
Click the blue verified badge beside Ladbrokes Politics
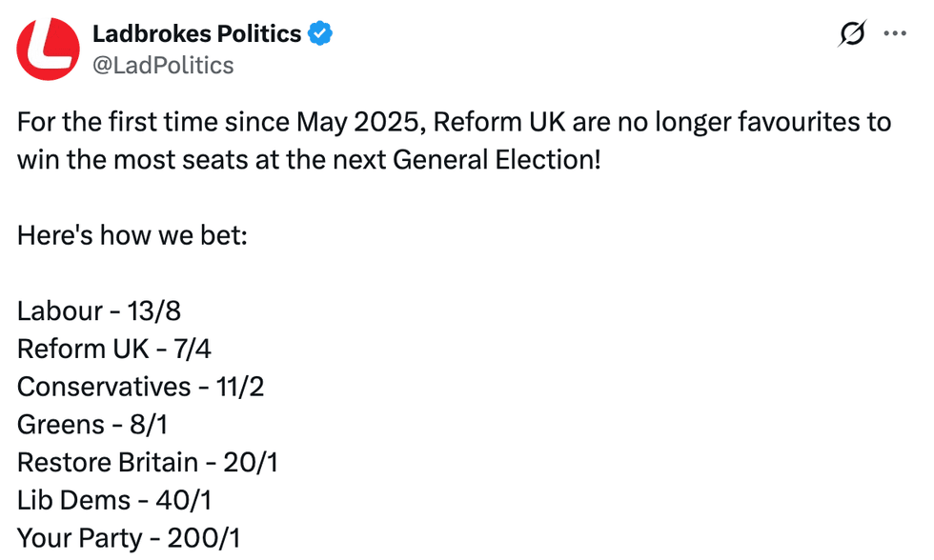319,32
